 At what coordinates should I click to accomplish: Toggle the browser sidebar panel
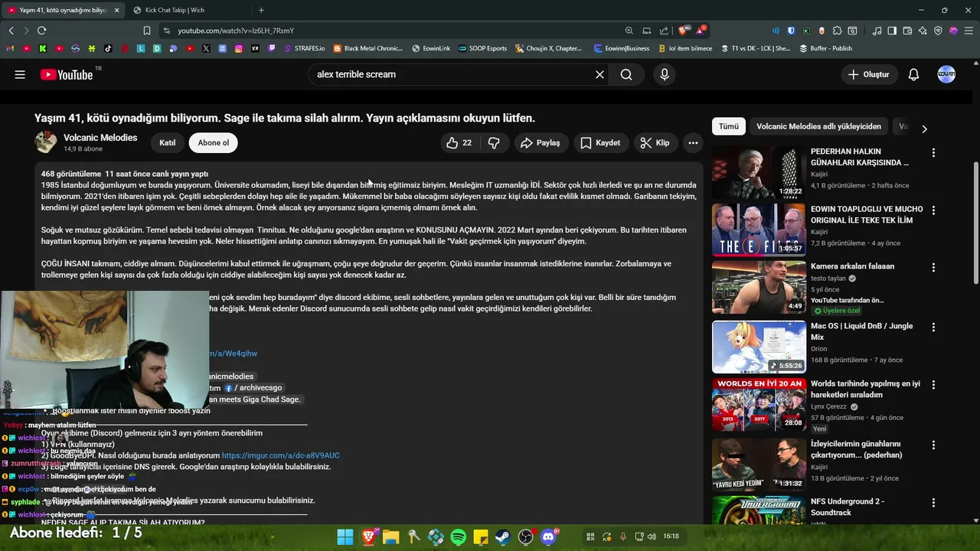(x=892, y=31)
